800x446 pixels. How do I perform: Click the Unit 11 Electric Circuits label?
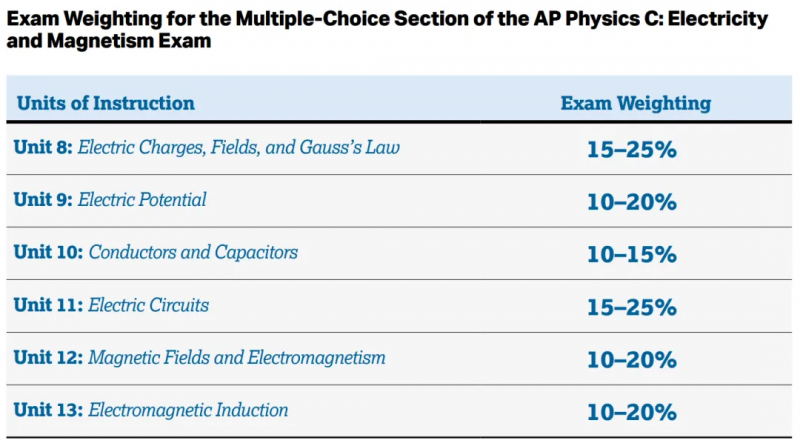point(111,305)
